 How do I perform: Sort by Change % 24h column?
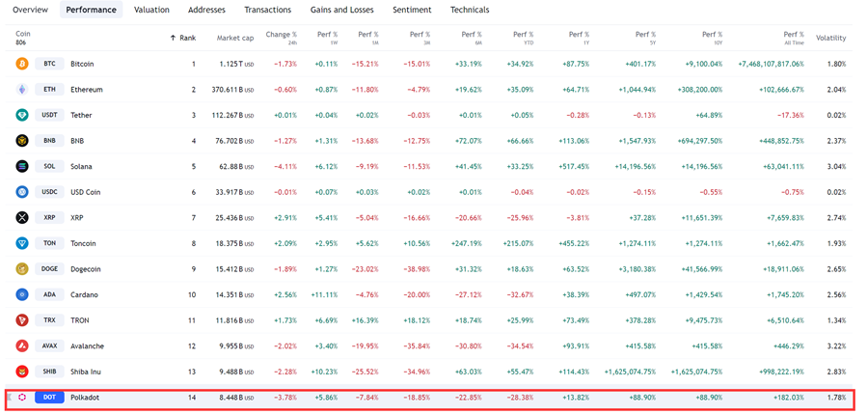(282, 36)
